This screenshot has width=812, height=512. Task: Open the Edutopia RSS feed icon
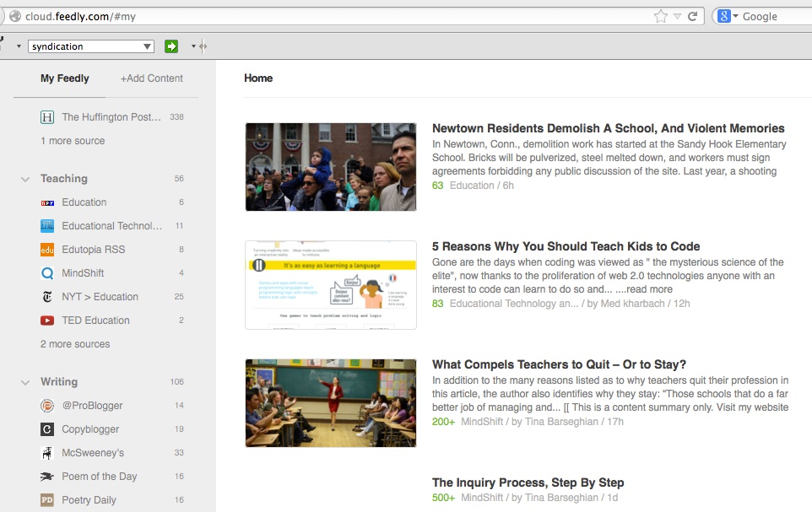[47, 250]
